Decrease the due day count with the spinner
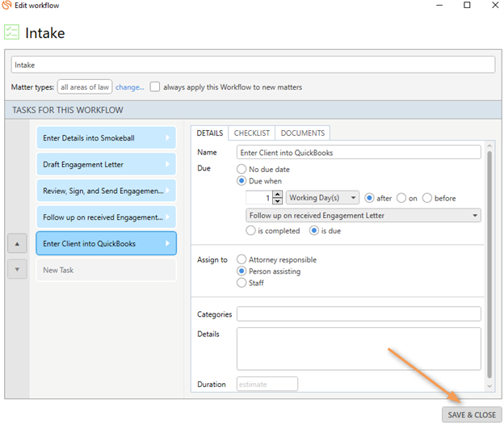This screenshot has width=504, height=425. (277, 201)
